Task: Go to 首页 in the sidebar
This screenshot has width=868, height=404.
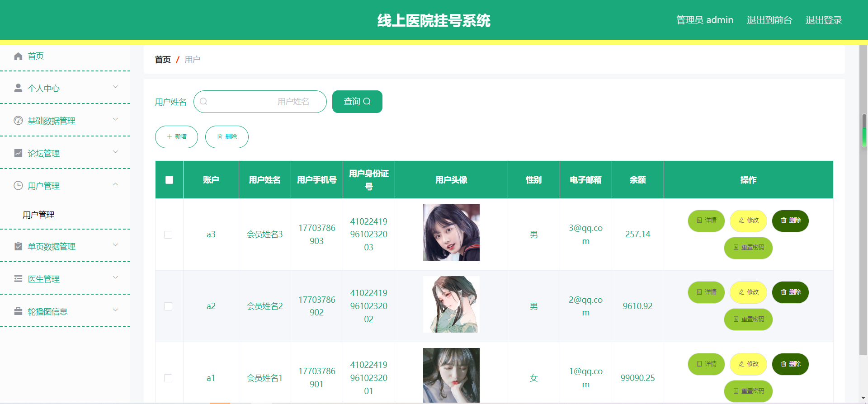Action: (65, 56)
